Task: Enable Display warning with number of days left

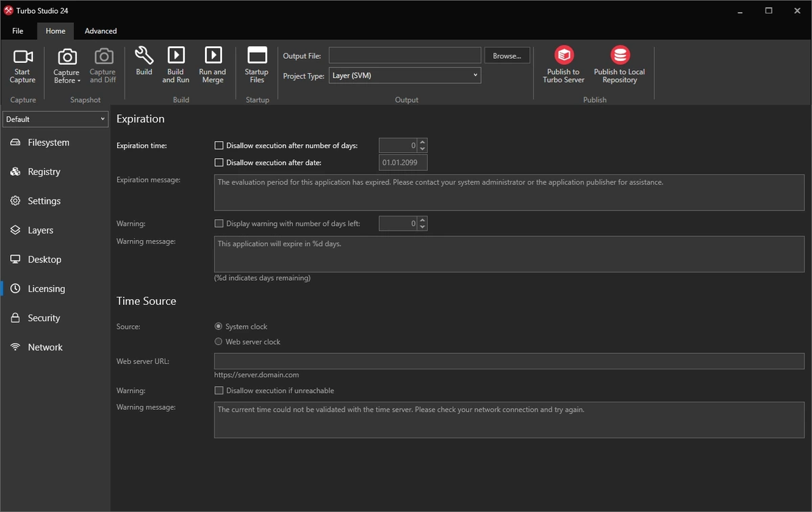Action: (x=219, y=223)
